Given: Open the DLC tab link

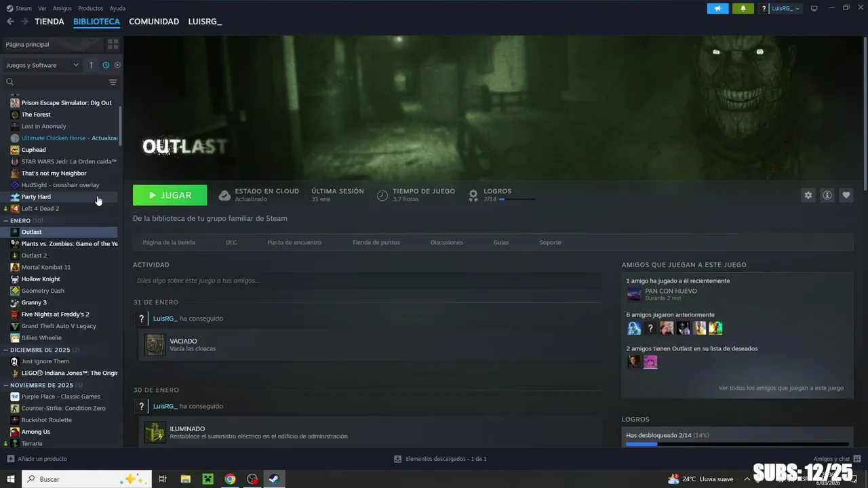Looking at the screenshot, I should pos(231,242).
